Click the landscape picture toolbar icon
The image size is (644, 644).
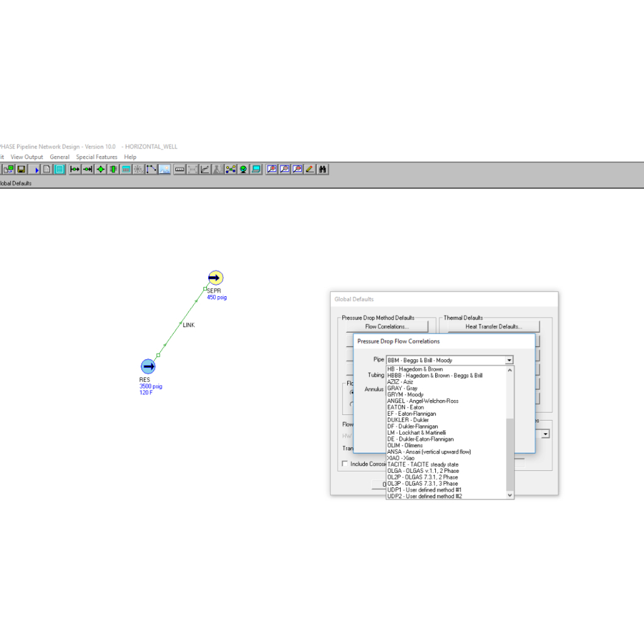pyautogui.click(x=165, y=169)
